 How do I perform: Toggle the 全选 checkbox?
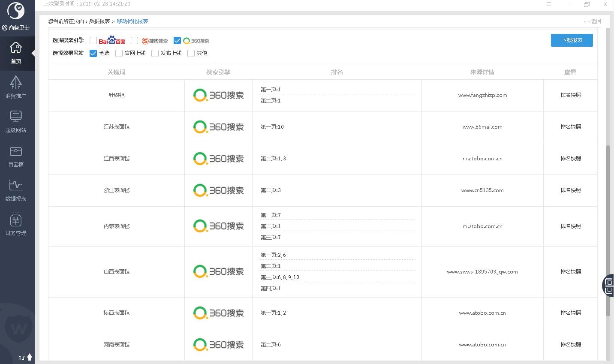point(93,53)
